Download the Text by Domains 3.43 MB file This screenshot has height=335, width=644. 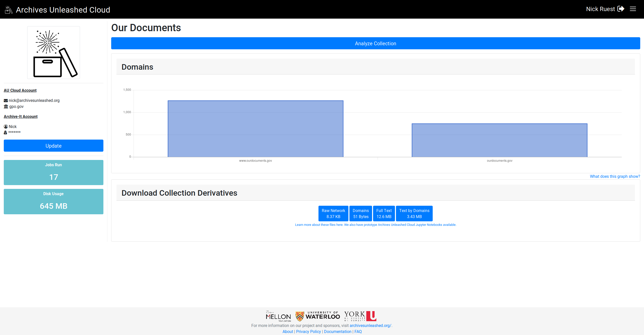click(414, 214)
